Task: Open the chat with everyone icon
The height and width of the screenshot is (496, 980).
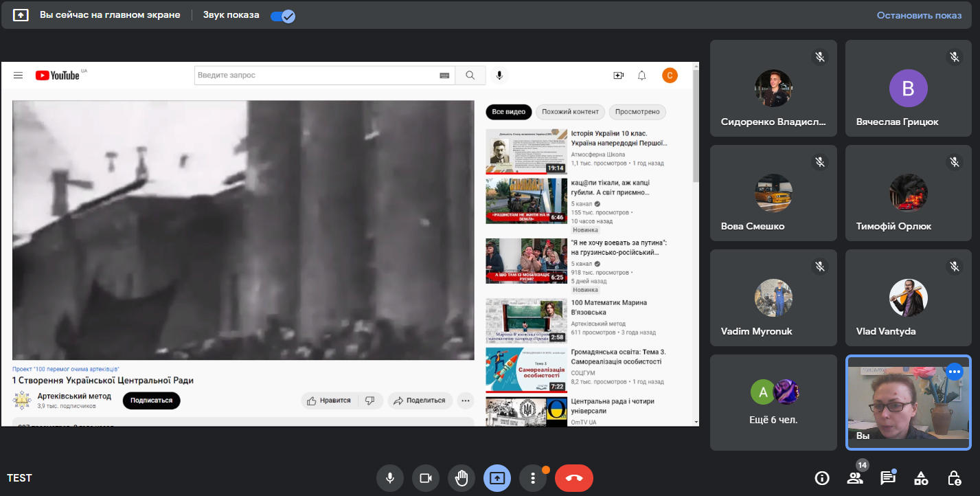Action: point(888,478)
